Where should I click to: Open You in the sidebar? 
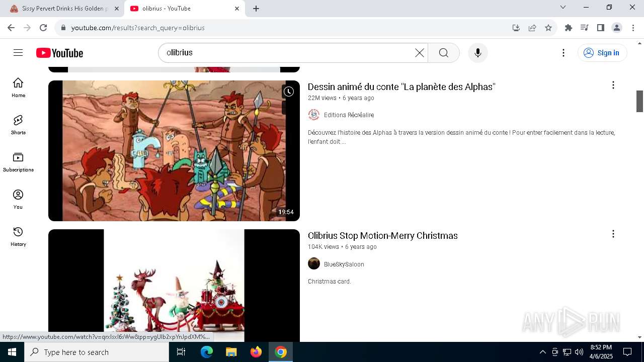point(18,199)
